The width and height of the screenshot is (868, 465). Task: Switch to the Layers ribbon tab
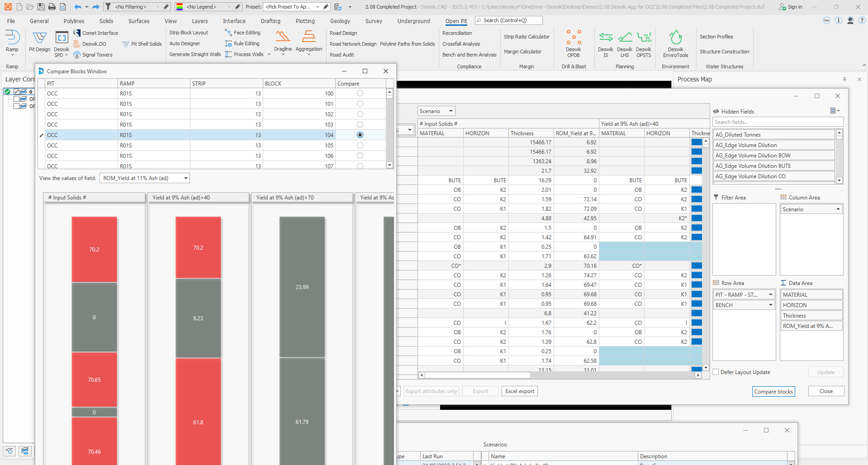point(200,21)
